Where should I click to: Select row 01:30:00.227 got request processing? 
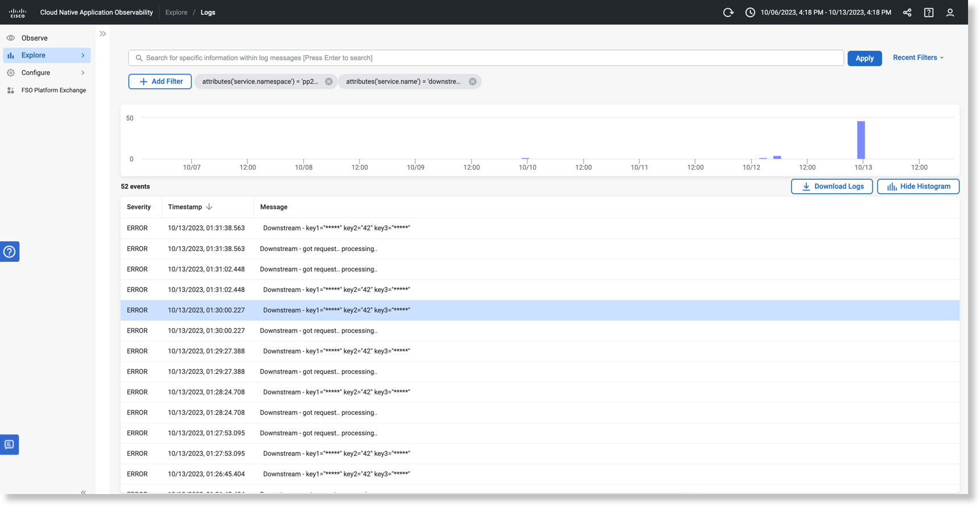coord(540,331)
